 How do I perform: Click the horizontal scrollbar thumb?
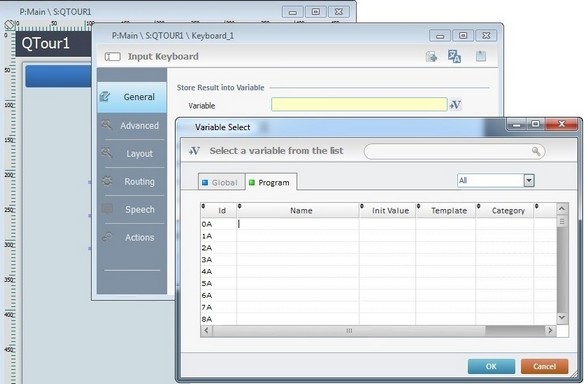tap(349, 330)
